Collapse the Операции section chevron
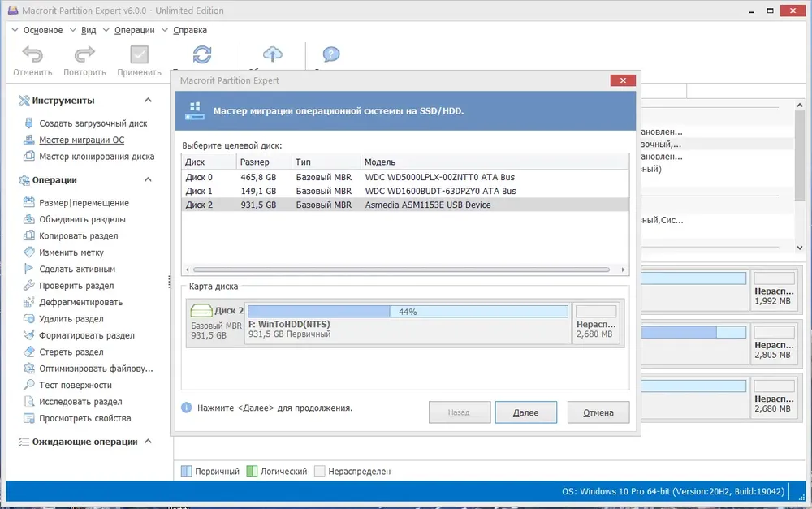The image size is (812, 509). pos(148,179)
